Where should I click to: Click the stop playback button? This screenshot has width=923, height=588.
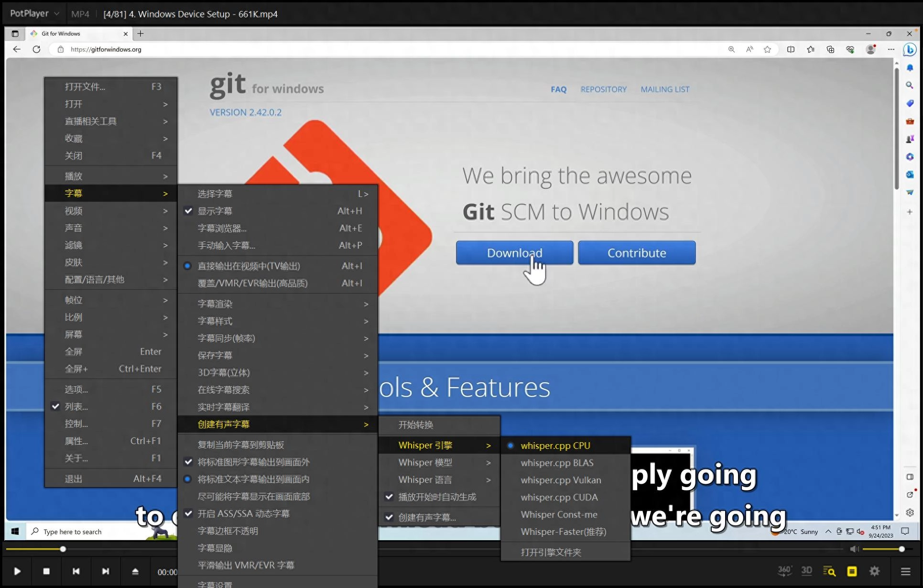click(x=46, y=571)
